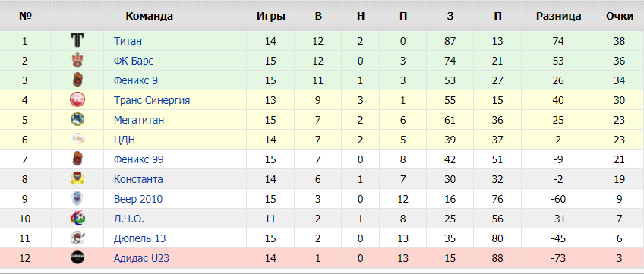Screen dimensions: 644x274
Task: Click the Веер 2010 emblem icon
Action: point(77,199)
